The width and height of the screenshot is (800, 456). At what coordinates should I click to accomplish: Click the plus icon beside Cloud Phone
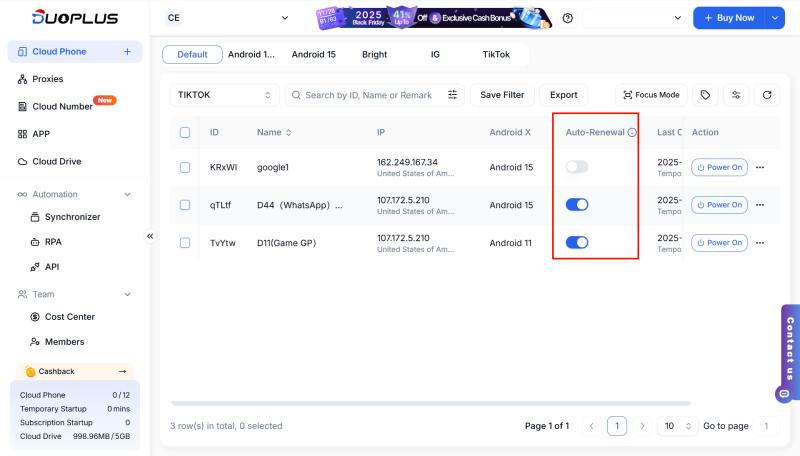[x=127, y=51]
